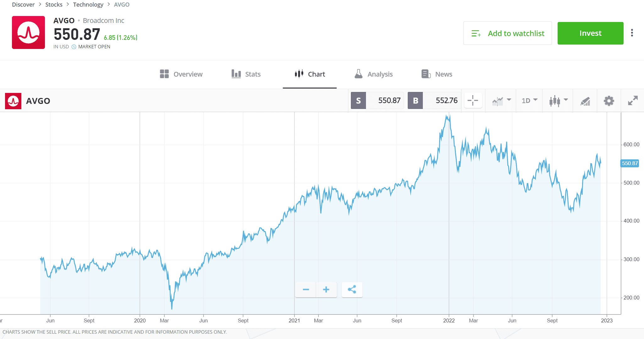Click the buy price 552.76 field
This screenshot has width=644, height=339.
pyautogui.click(x=442, y=101)
